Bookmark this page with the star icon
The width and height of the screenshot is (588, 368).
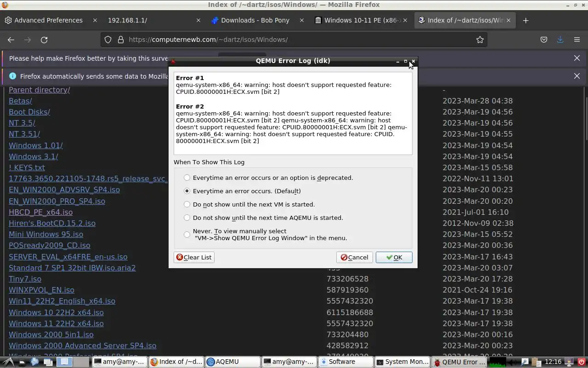[480, 40]
